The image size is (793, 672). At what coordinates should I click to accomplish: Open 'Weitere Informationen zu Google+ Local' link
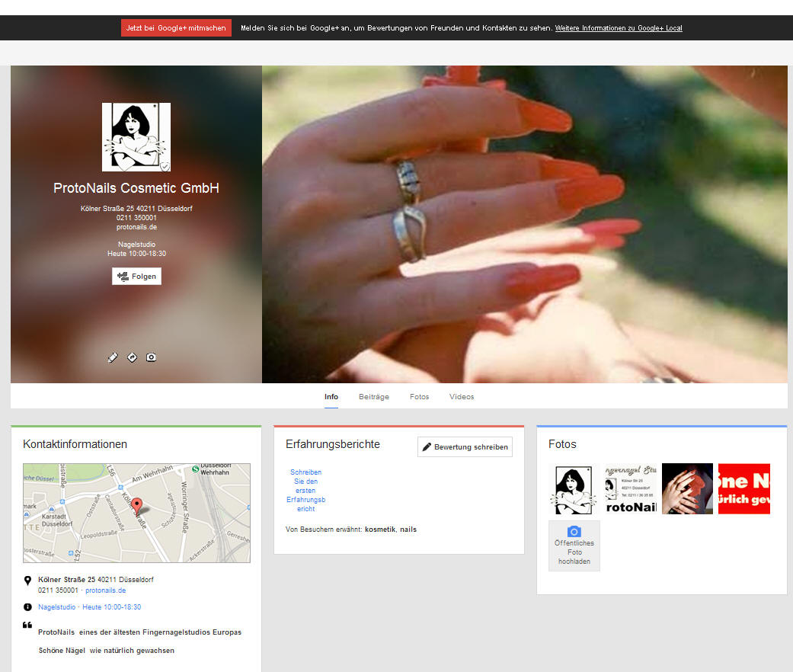[619, 28]
